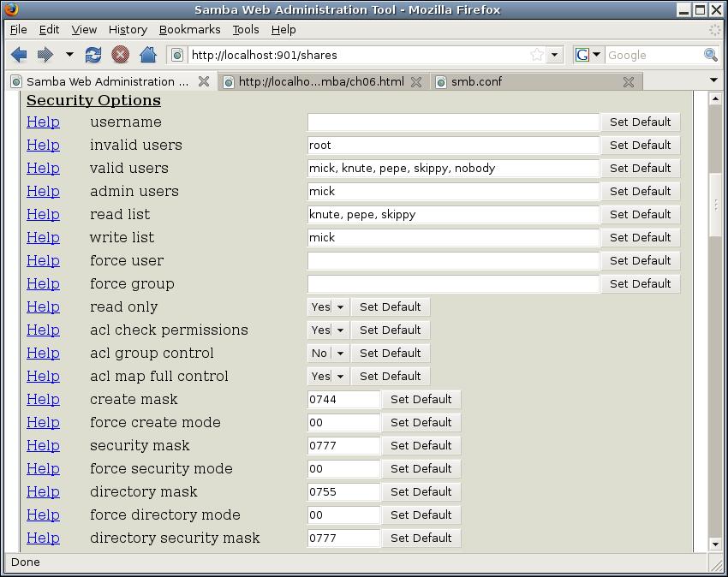728x577 pixels.
Task: Close the smb.conf tab
Action: (x=629, y=82)
